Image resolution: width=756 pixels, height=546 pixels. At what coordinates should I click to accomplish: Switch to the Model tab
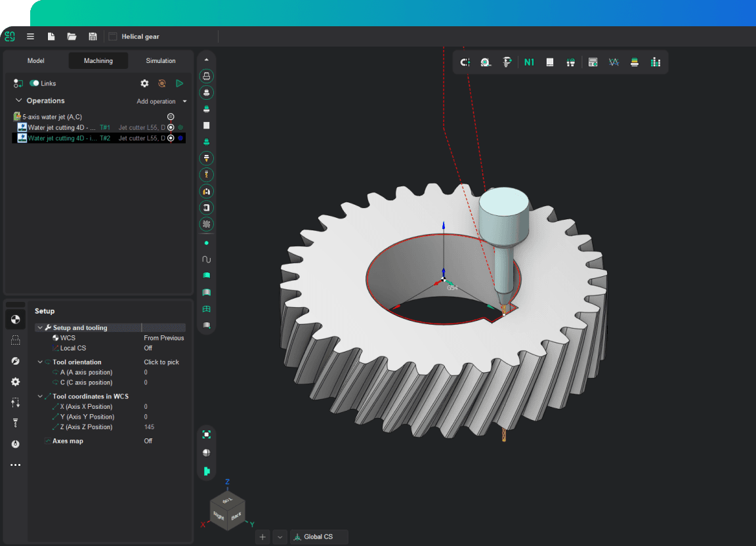pos(36,61)
